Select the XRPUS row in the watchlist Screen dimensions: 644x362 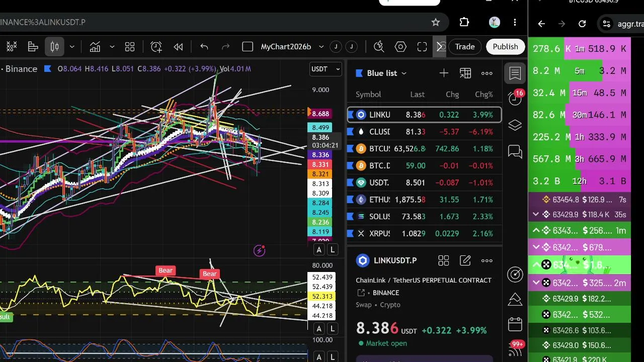coord(425,234)
